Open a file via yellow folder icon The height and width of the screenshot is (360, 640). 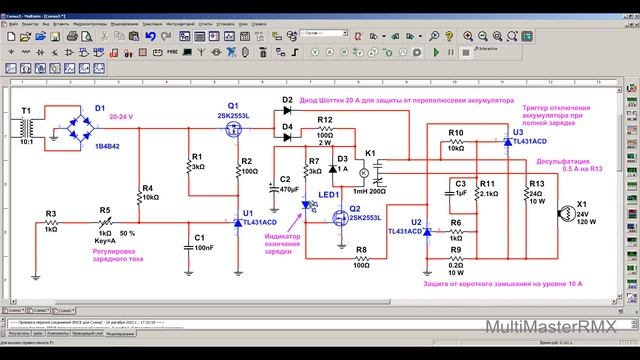tap(25, 37)
